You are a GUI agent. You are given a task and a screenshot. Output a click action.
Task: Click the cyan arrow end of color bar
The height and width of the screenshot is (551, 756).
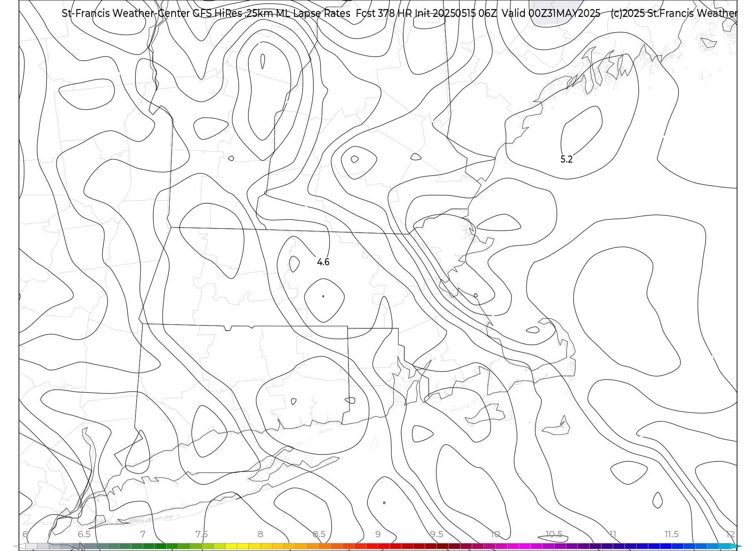pyautogui.click(x=736, y=546)
